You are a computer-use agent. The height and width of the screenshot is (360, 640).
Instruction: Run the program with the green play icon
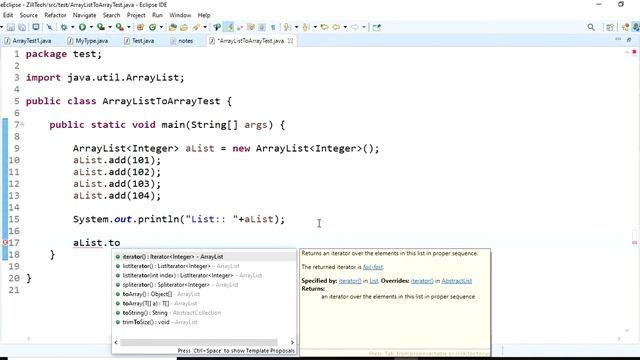[x=82, y=27]
